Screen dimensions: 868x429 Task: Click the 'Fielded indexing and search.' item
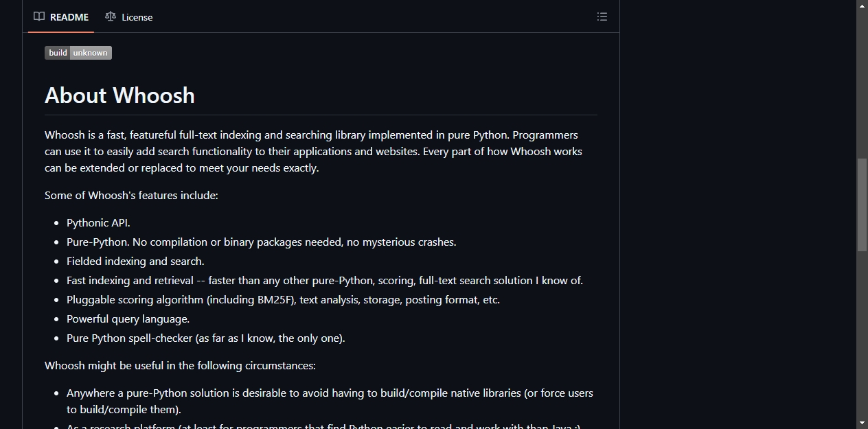(x=135, y=262)
